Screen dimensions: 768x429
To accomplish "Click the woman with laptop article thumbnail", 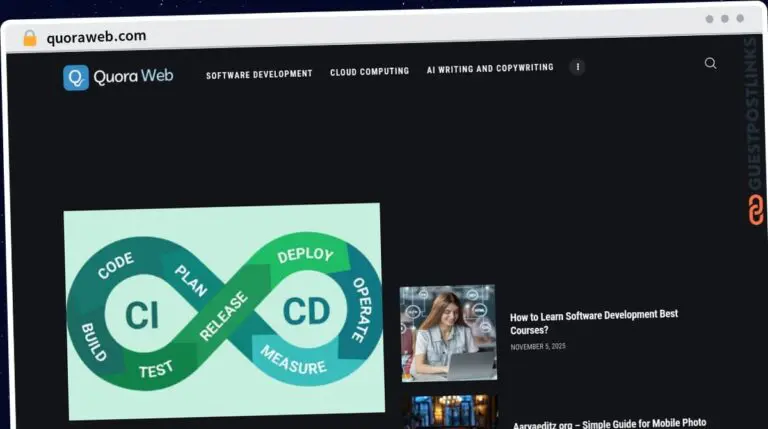I will click(x=448, y=332).
